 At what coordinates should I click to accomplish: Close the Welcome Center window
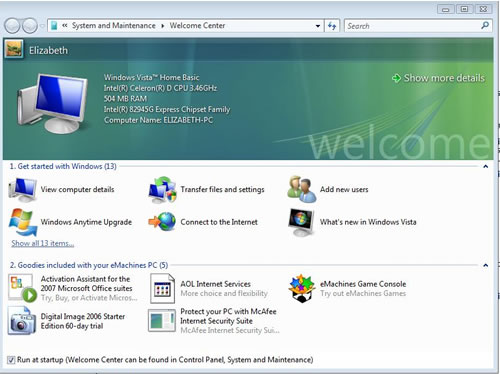(483, 9)
